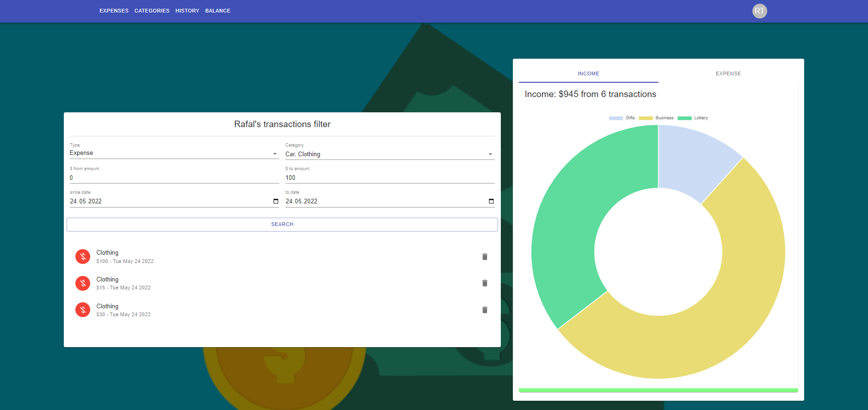868x410 pixels.
Task: Click the Search button
Action: [x=282, y=224]
